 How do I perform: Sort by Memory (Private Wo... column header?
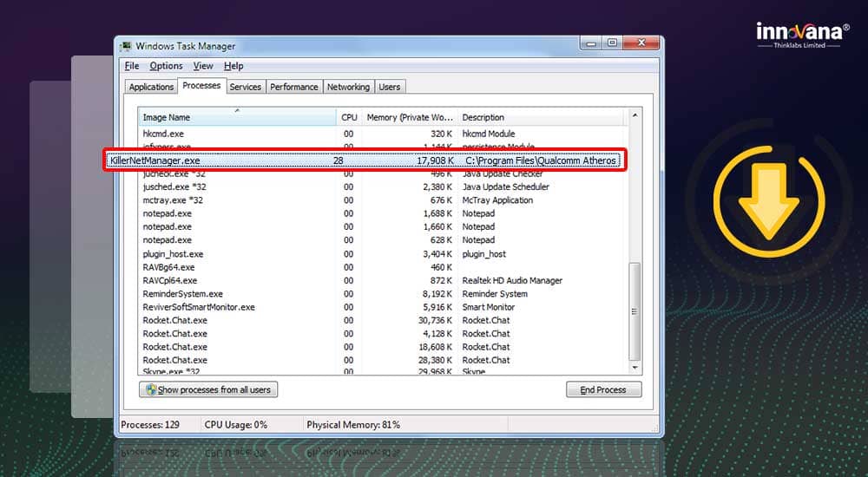click(410, 117)
